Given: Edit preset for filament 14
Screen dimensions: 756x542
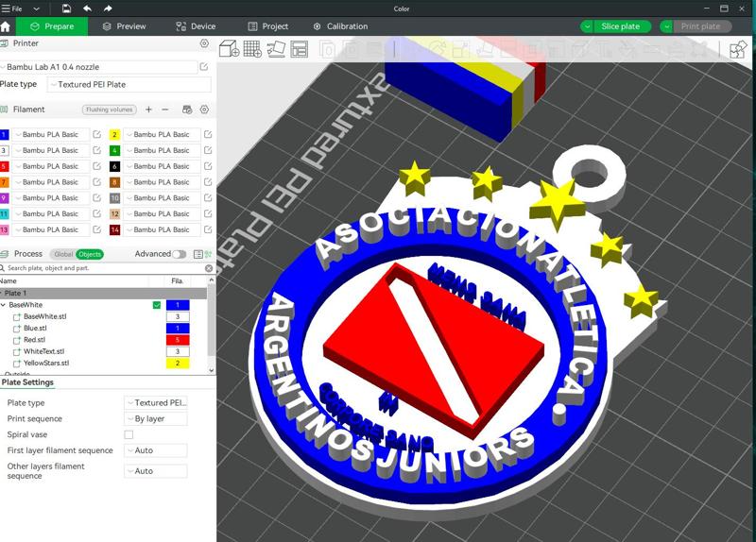Looking at the screenshot, I should [208, 229].
